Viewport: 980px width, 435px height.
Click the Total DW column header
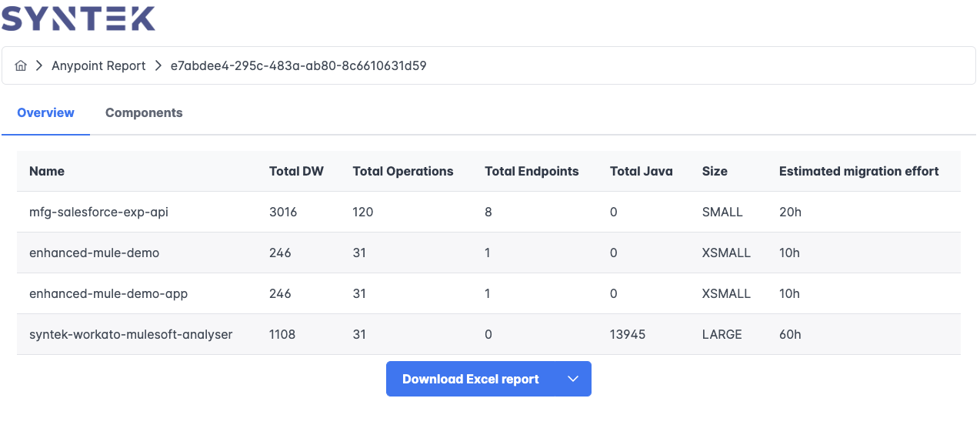pos(296,171)
